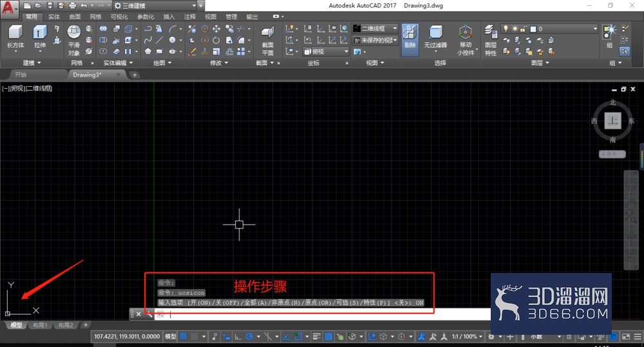Switch to the 布局1 layout tab
Image resolution: width=644 pixels, height=347 pixels.
pos(40,325)
